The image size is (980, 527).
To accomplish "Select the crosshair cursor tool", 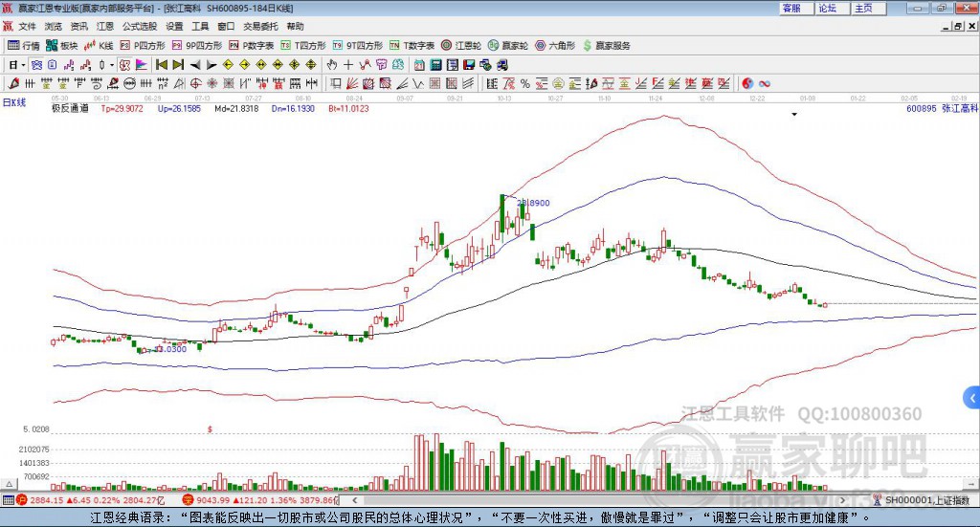I will click(348, 65).
